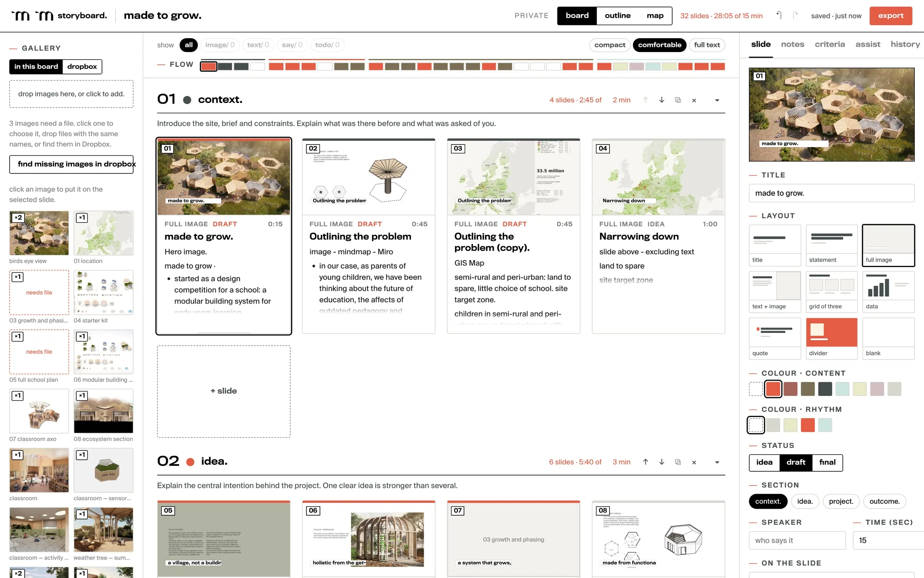Pick the dark slate content colour swatch

(825, 389)
